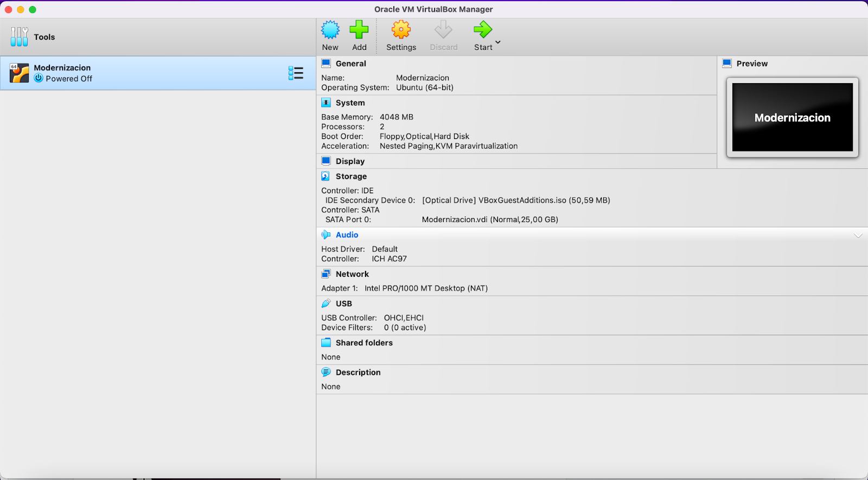The image size is (868, 480).
Task: Select the Tools label
Action: pos(44,37)
